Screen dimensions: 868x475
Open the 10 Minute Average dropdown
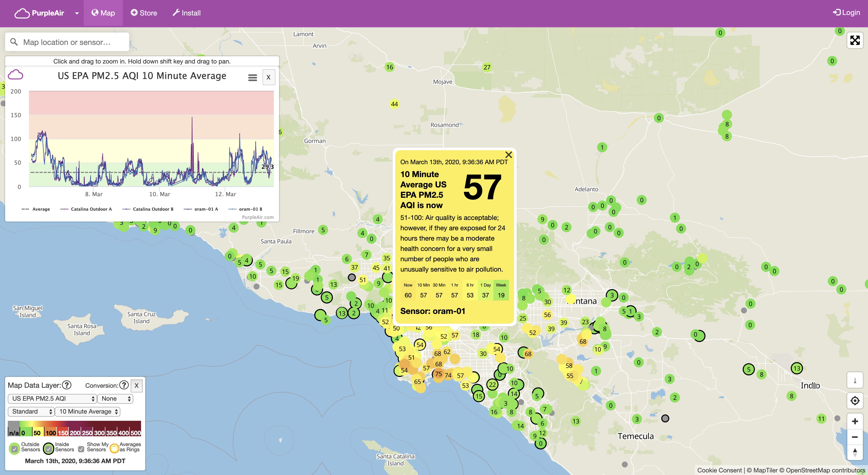click(88, 411)
